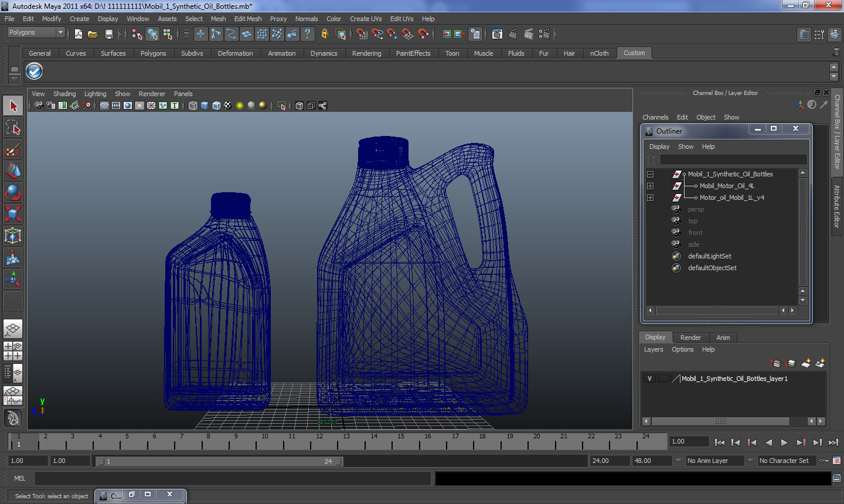Click the question mark help icon in status line
The height and width of the screenshot is (504, 844).
coord(308,34)
